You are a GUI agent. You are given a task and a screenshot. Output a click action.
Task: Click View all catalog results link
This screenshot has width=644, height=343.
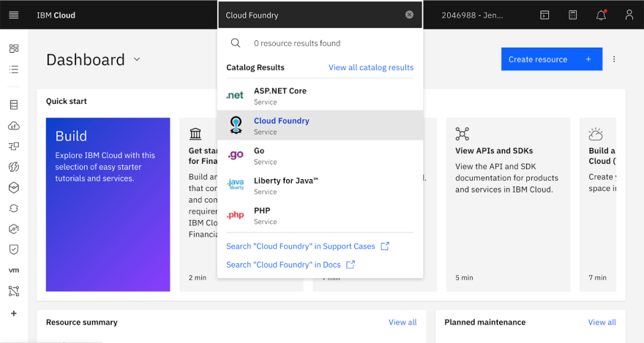click(x=371, y=67)
